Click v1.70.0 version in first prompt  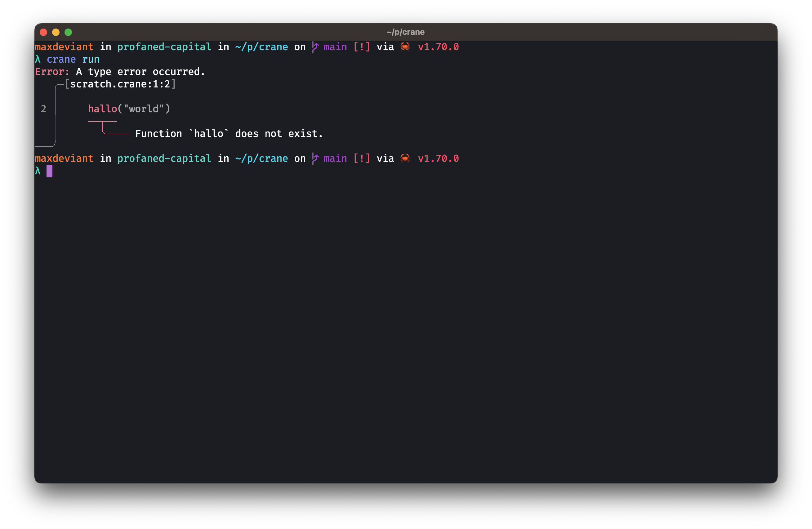[439, 47]
